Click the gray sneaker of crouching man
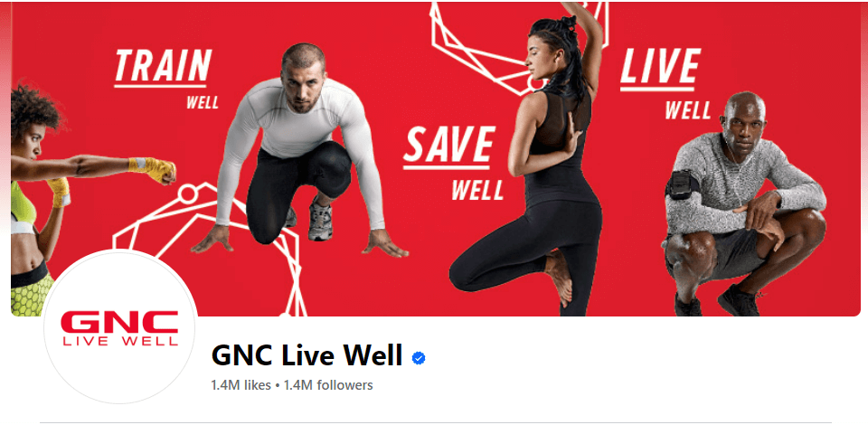This screenshot has height=425, width=868. pyautogui.click(x=320, y=222)
